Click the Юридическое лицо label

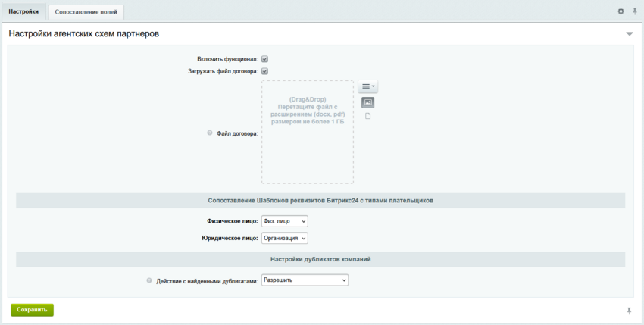pos(230,238)
